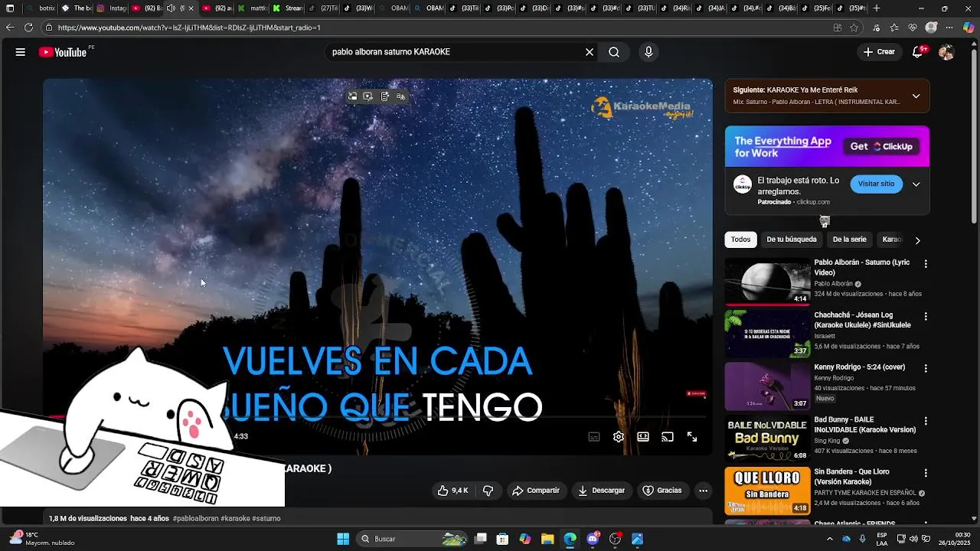Open volume control in system tray

pyautogui.click(x=913, y=539)
